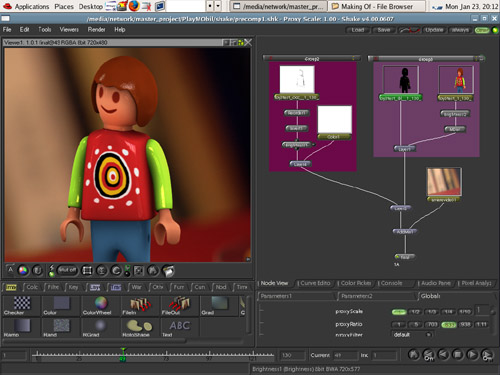
Task: Set proxyRatio to .703
Action: coord(432,324)
